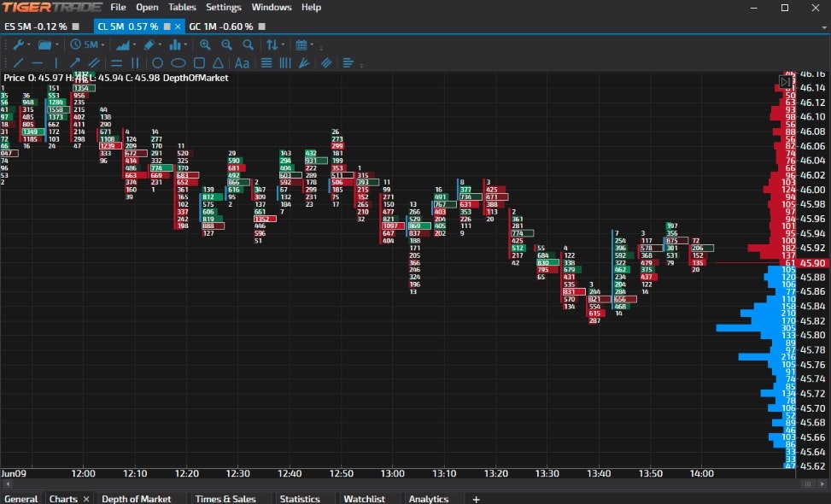Select the ellipse drawing tool
The height and width of the screenshot is (504, 831).
click(180, 63)
